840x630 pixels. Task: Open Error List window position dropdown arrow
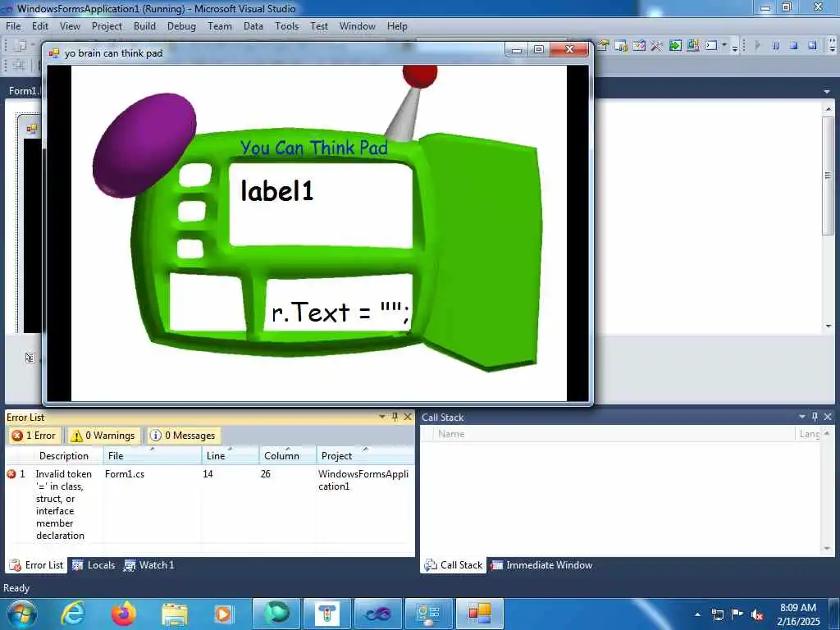point(382,416)
